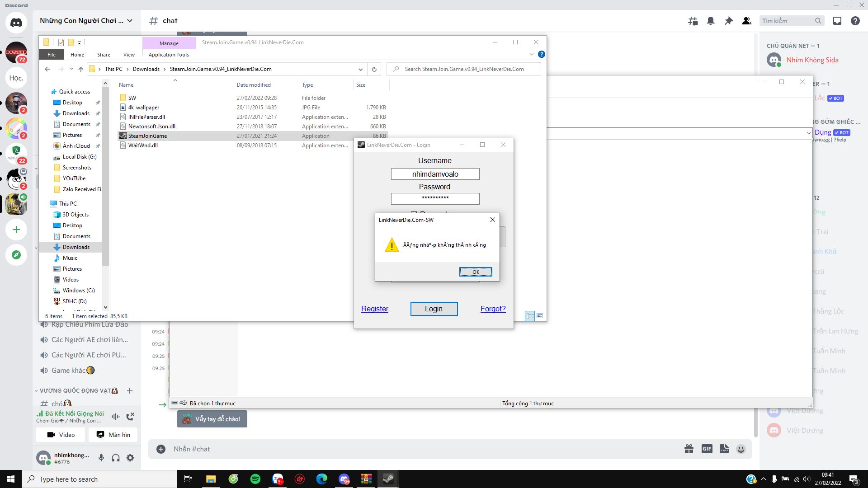Open the notification bell in channel header
The image size is (868, 488).
711,21
